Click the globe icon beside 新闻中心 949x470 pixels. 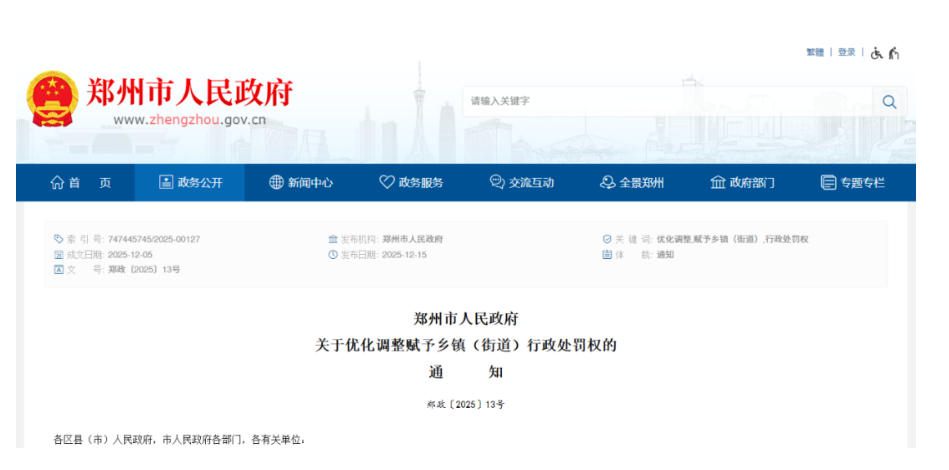tap(276, 182)
